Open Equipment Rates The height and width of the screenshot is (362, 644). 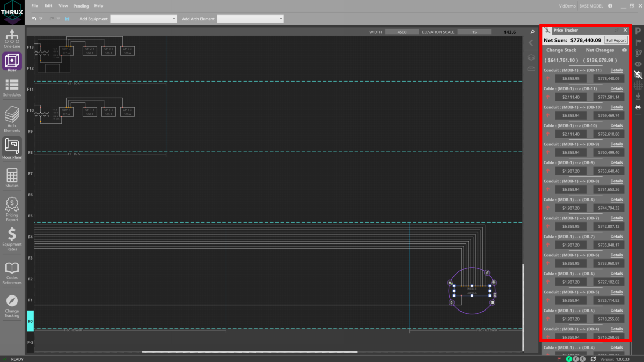click(x=12, y=239)
